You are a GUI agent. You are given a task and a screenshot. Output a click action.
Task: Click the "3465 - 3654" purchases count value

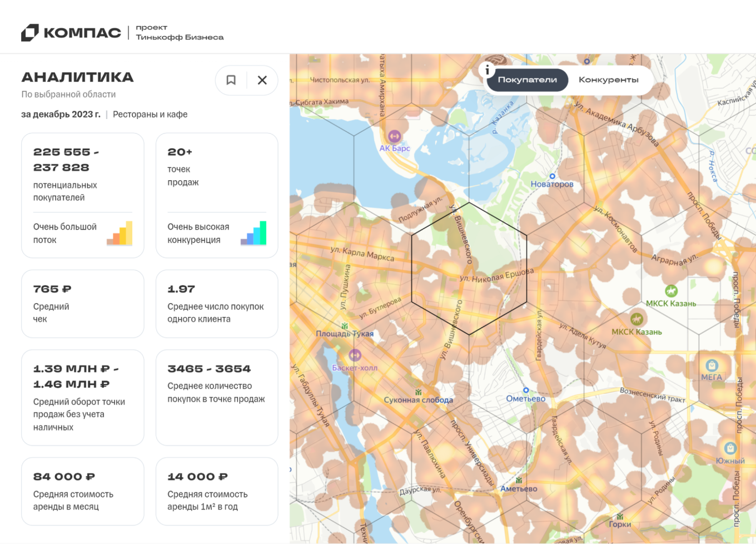click(x=209, y=369)
